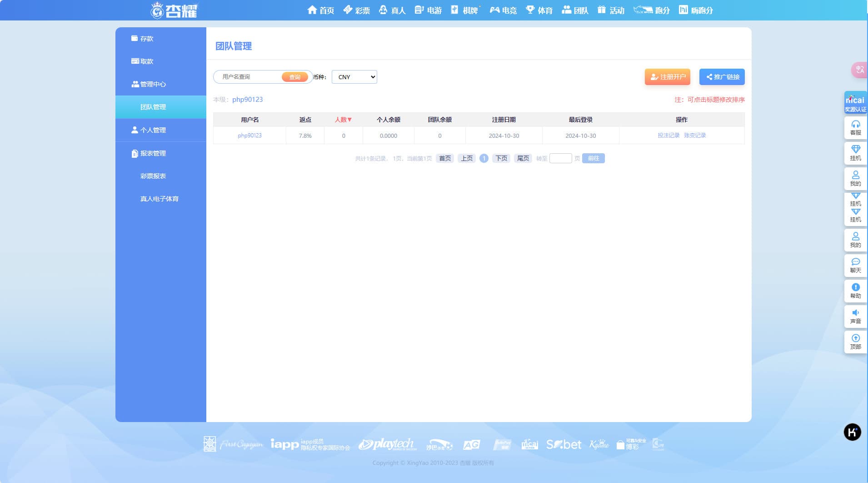
Task: Expand 管理中心 sidebar section
Action: (153, 84)
